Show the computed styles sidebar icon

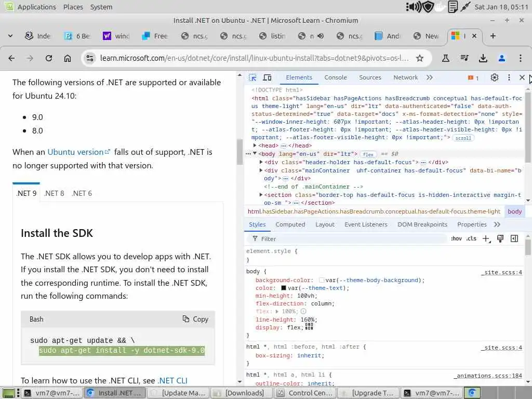514,238
